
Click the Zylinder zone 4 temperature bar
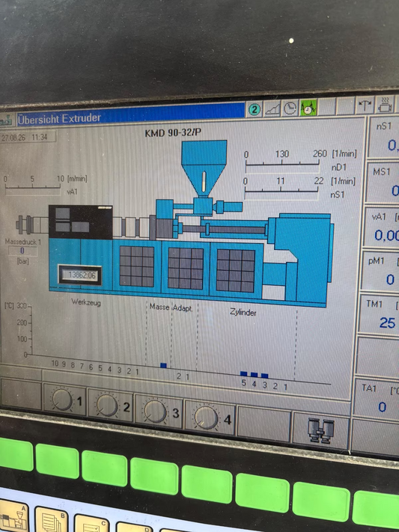[x=254, y=375]
